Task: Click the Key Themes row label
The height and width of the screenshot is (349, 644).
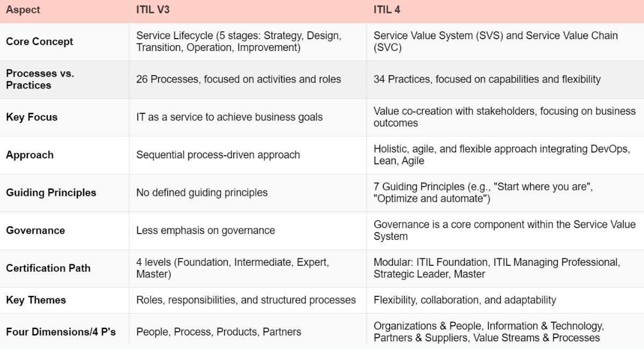Action: coord(36,300)
